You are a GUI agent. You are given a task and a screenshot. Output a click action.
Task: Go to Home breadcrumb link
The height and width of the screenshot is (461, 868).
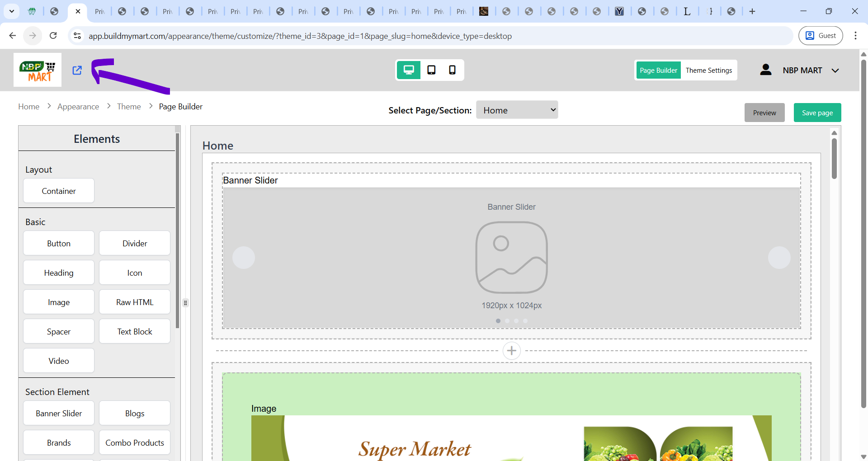[29, 107]
